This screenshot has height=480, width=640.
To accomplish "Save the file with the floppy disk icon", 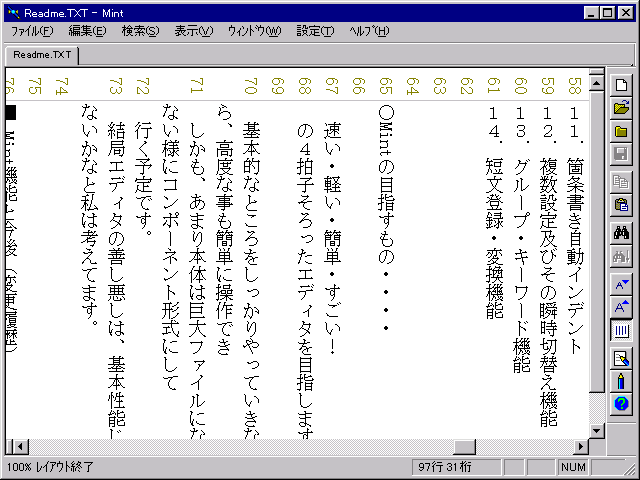I will coord(621,154).
